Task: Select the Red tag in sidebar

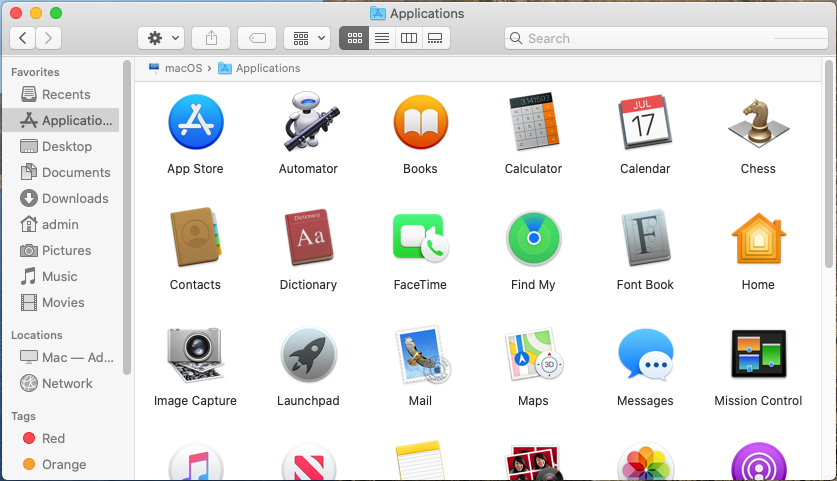Action: point(53,438)
